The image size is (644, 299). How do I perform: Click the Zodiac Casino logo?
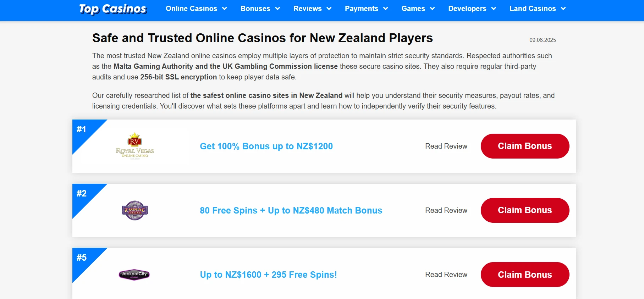pos(135,210)
